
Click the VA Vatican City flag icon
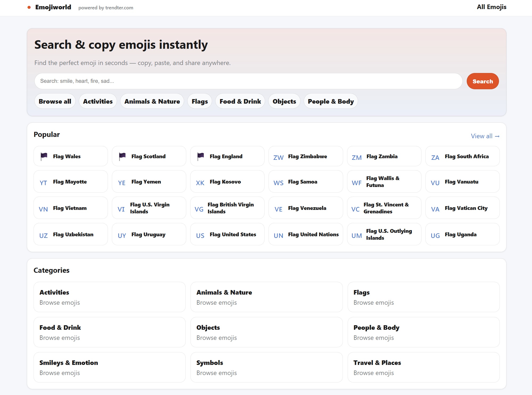pos(435,209)
